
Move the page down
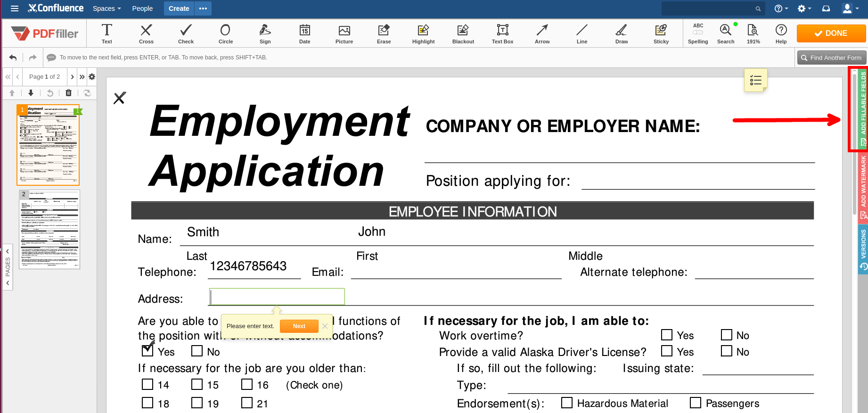coord(31,93)
